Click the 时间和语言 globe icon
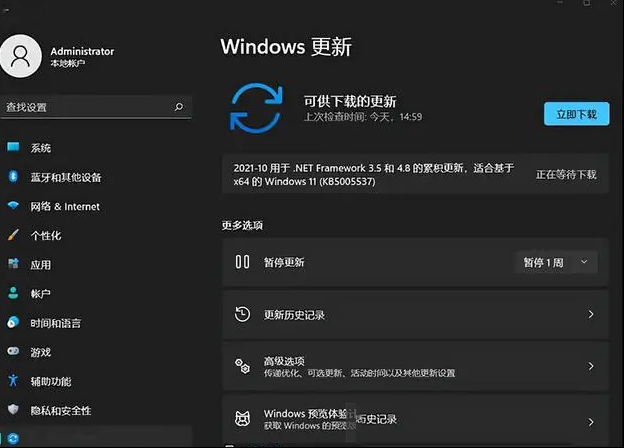The image size is (624, 448). (13, 322)
